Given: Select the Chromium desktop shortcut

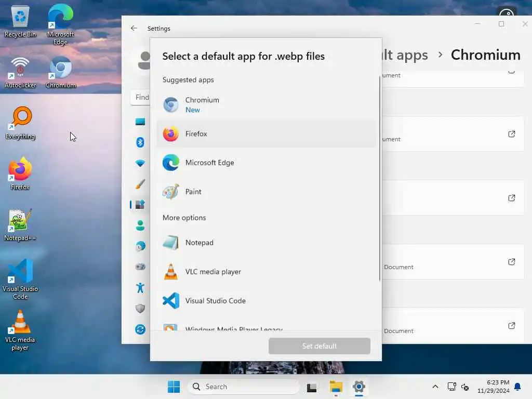Looking at the screenshot, I should (60, 73).
